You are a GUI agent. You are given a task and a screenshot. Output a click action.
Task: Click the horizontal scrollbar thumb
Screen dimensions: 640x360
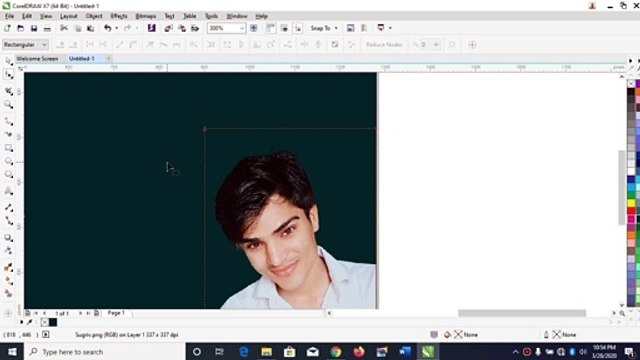tap(522, 313)
